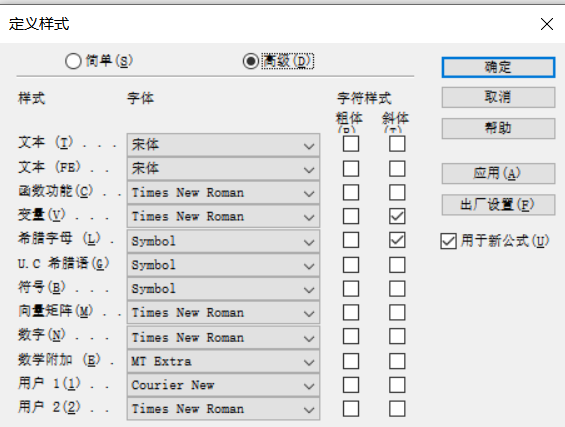Open font dropdown for 文本(T)

(x=223, y=145)
